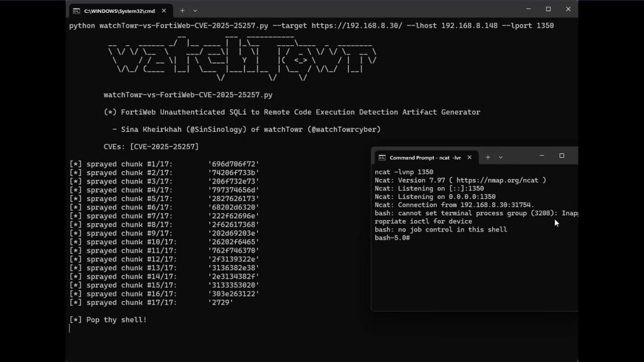This screenshot has height=362, width=644.
Task: Click the cmd icon in ncat tab
Action: 382,157
